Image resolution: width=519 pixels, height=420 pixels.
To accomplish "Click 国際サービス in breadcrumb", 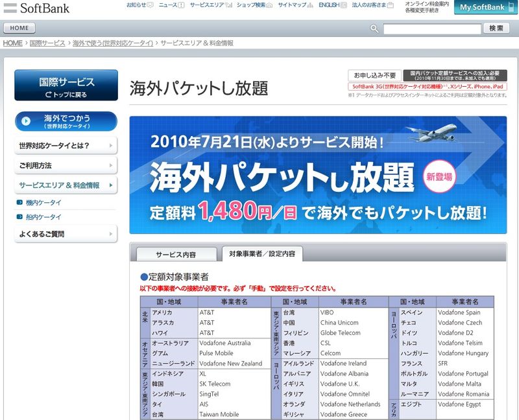I will 47,43.
